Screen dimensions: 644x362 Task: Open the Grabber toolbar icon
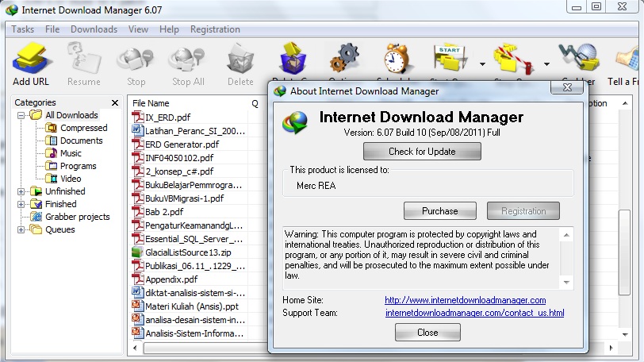coord(579,58)
